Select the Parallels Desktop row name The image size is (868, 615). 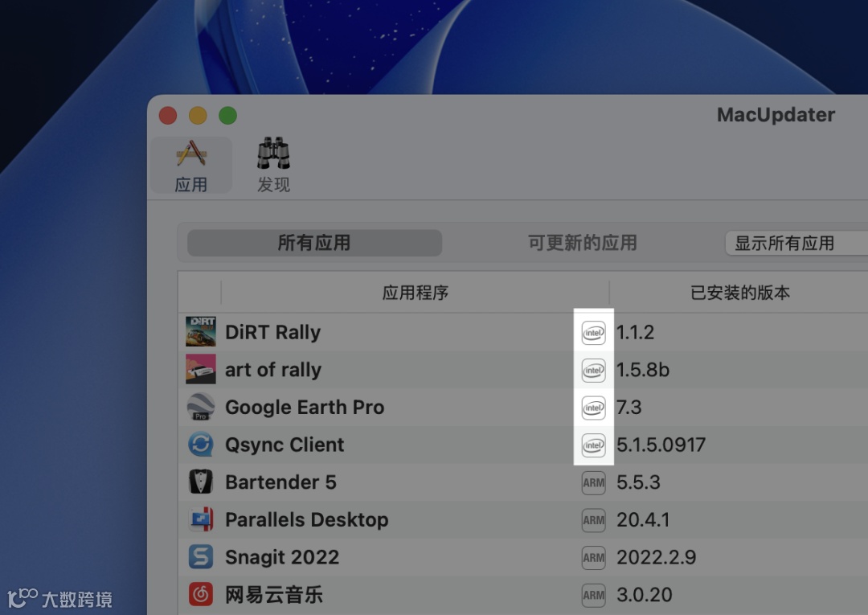click(x=307, y=520)
